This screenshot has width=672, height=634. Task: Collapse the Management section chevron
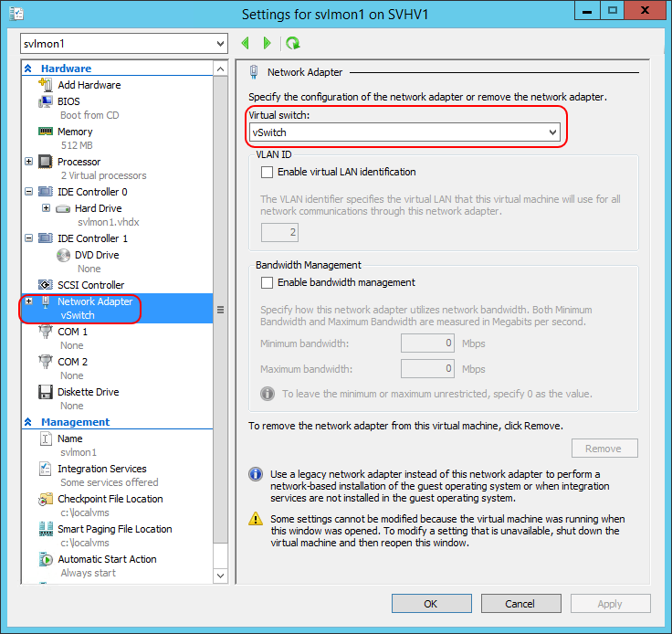(x=28, y=422)
